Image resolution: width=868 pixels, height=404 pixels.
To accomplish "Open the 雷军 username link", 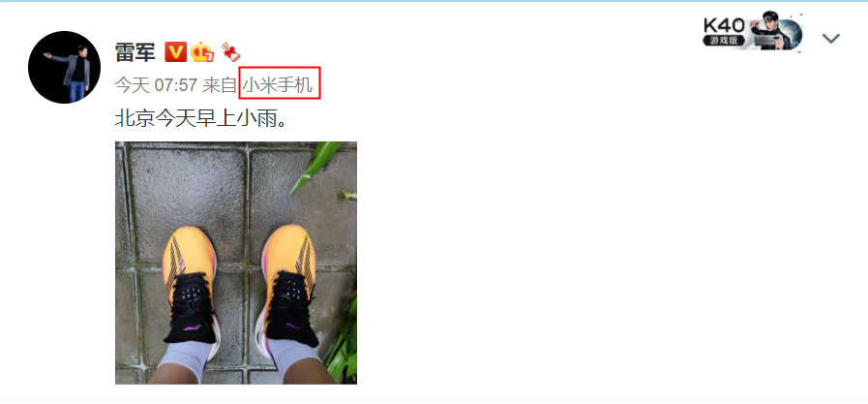I will point(135,52).
